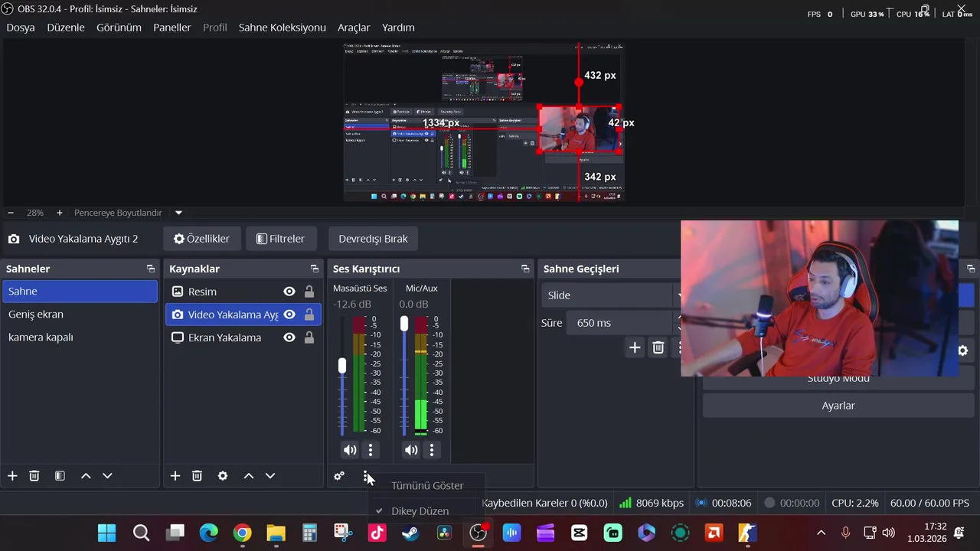Mute Masaüstü Ses channel

[x=350, y=450]
